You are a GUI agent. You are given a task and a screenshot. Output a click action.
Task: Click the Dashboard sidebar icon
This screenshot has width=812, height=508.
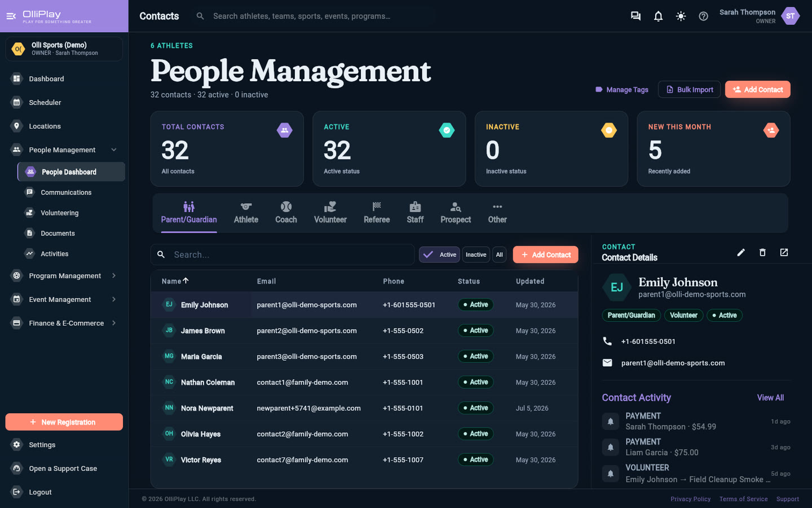click(17, 78)
